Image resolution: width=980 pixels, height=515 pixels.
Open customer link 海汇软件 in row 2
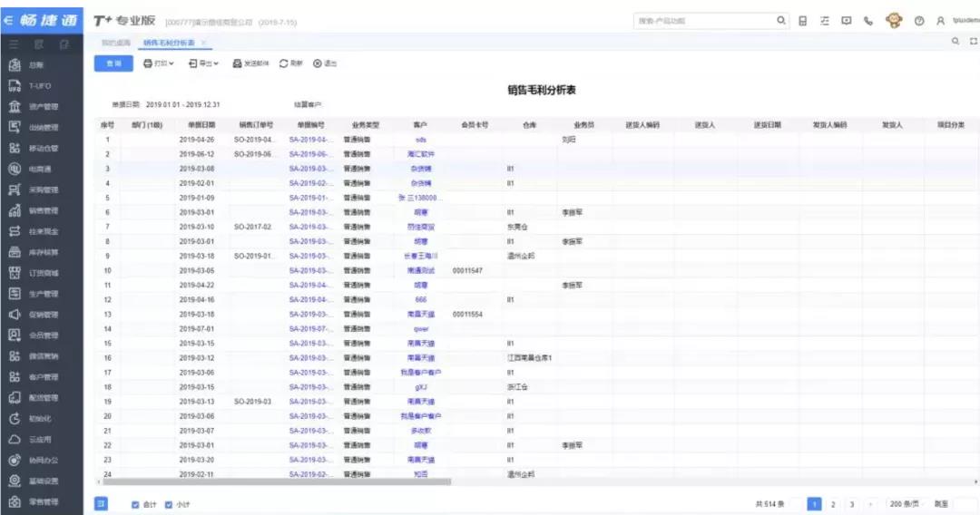(x=420, y=154)
